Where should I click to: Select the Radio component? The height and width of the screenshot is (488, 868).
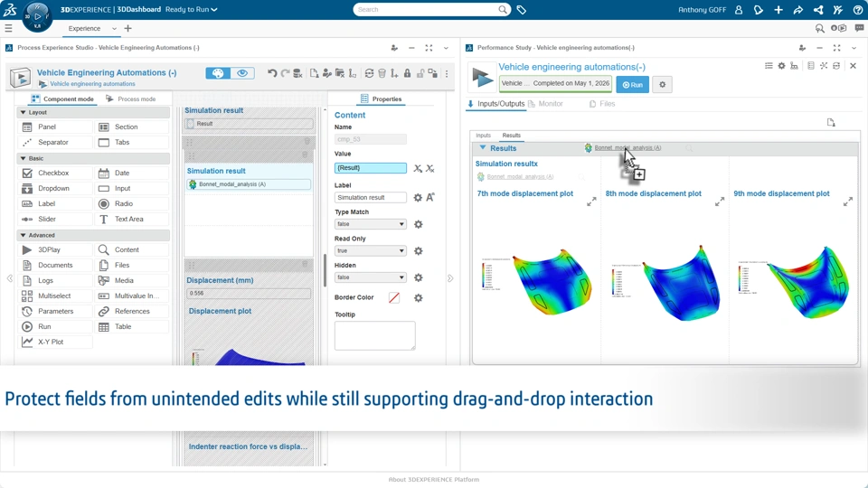[132, 203]
